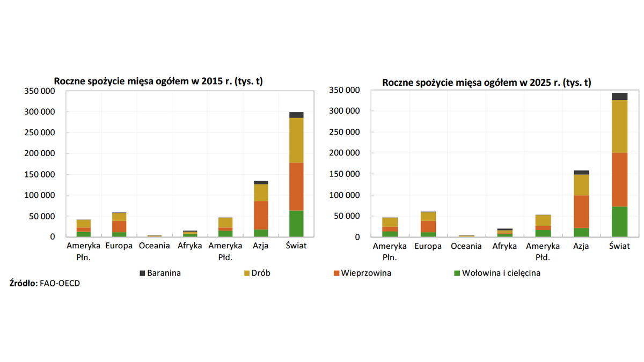Screen dimensions: 644x362
Task: Click the black Baranina legend swatch
Action: (143, 273)
